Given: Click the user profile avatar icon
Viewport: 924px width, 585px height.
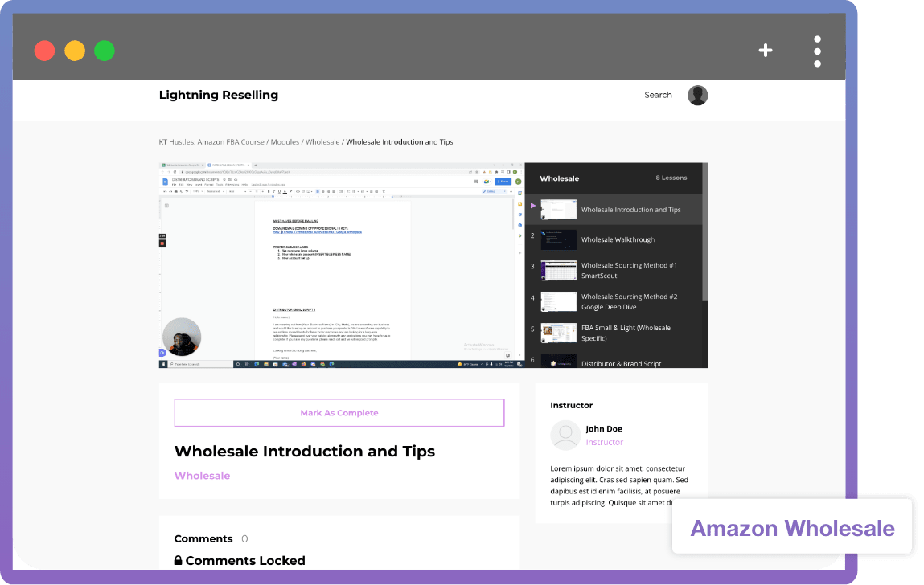Looking at the screenshot, I should point(697,96).
